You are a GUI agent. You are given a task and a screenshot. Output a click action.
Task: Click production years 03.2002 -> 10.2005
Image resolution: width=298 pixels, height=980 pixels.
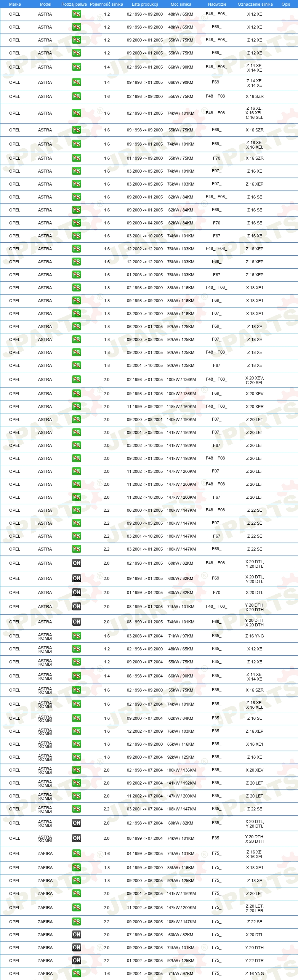(x=145, y=445)
